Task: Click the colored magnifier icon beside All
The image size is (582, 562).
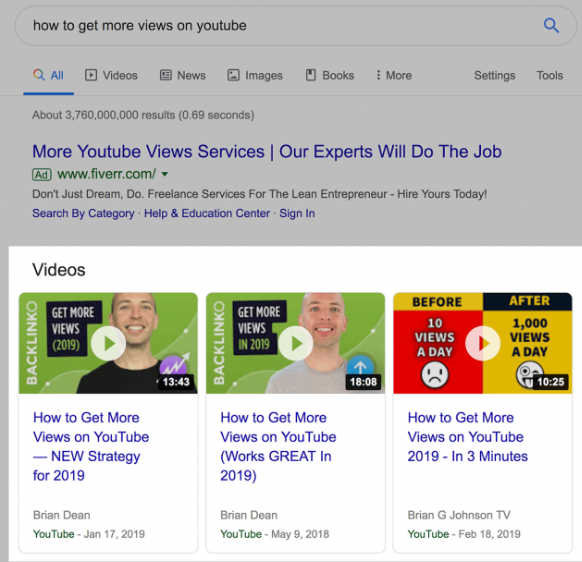Action: pos(39,75)
